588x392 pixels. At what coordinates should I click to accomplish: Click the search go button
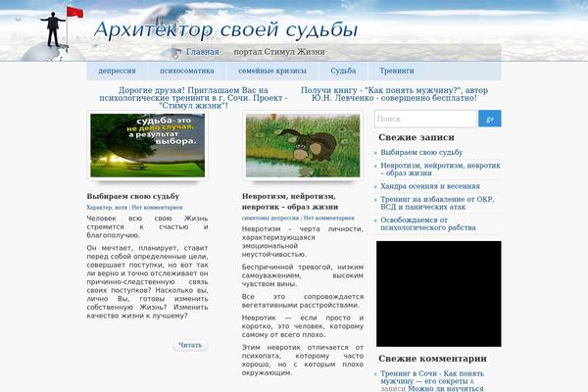point(489,119)
